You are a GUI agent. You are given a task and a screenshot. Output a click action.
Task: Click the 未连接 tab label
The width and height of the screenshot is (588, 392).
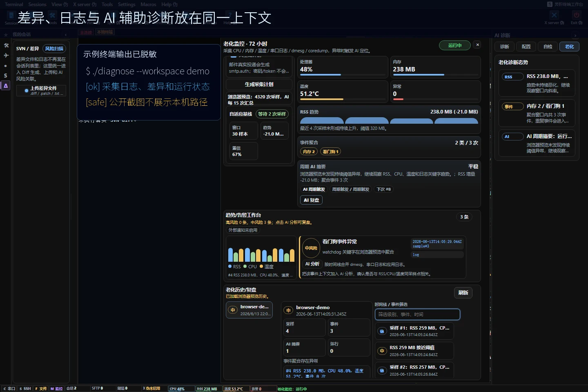point(86,32)
